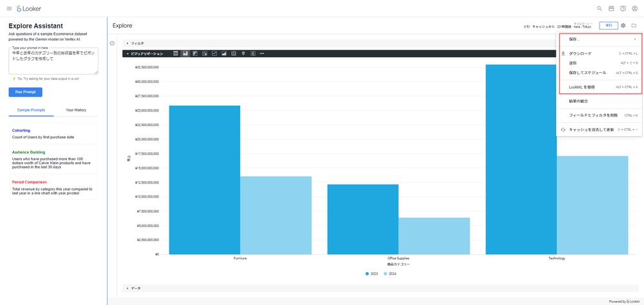644x305 pixels.
Task: Expand the フィルタ section
Action: (x=381, y=43)
